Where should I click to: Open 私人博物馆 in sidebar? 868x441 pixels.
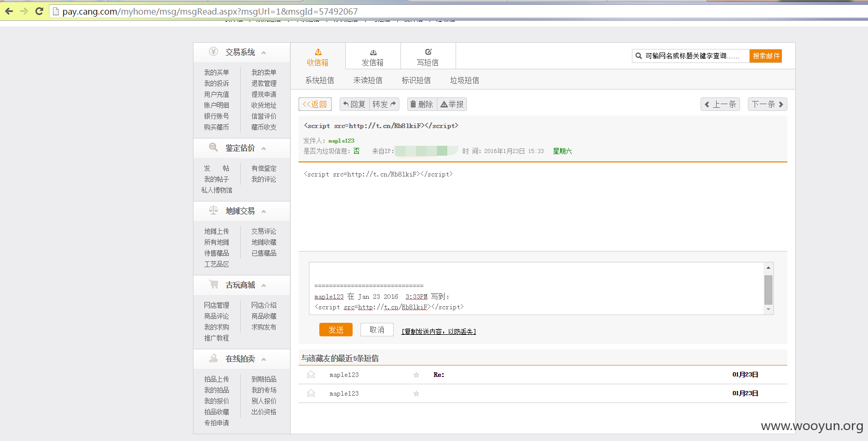click(217, 190)
